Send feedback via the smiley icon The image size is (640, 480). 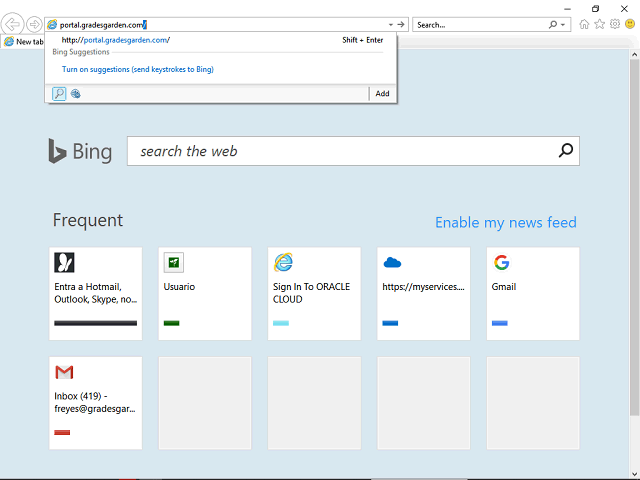click(x=630, y=24)
